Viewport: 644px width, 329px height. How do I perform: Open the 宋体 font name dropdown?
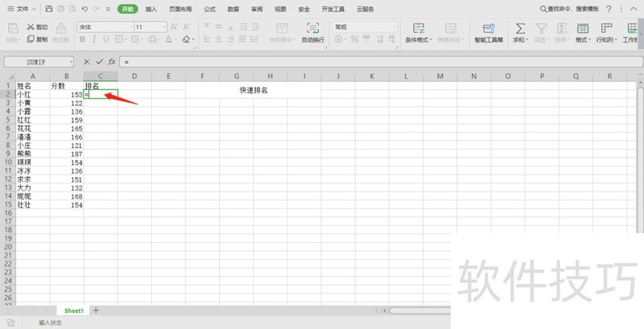131,27
